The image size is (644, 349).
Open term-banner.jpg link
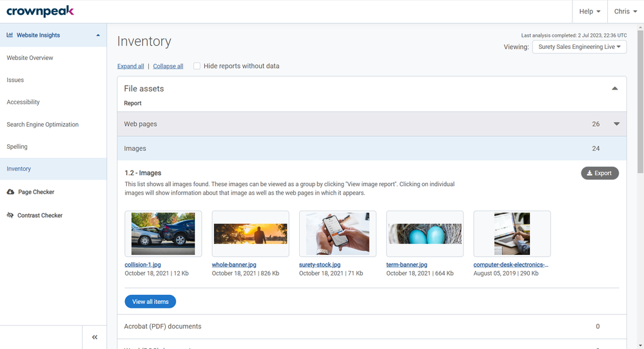tap(407, 265)
